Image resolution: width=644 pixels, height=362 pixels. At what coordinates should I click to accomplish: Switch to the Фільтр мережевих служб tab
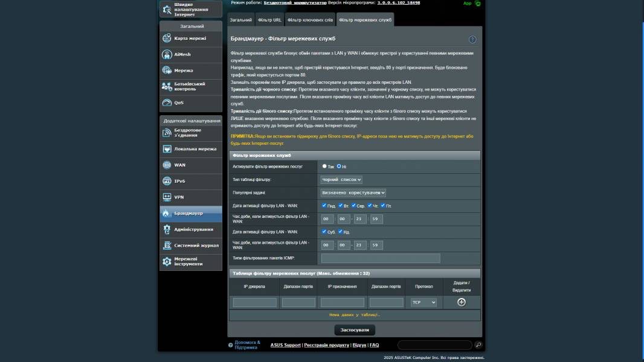(x=365, y=20)
